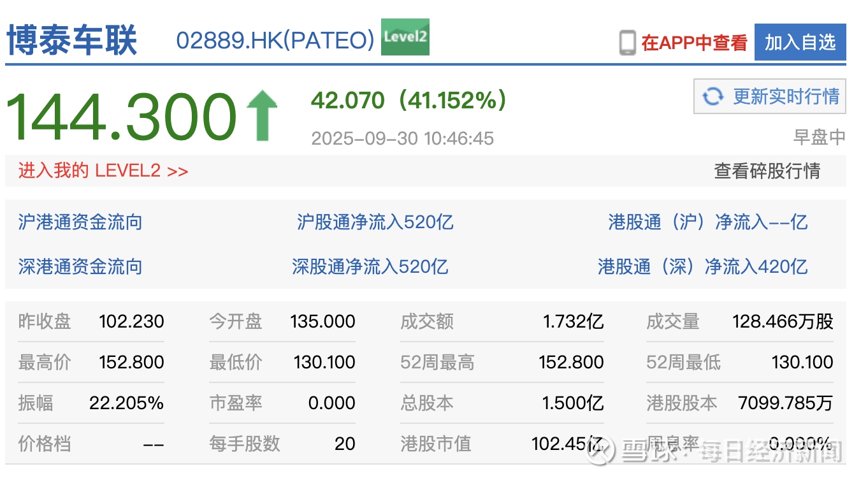868x478 pixels.
Task: Click the stock name 博泰车联
Action: tap(72, 40)
